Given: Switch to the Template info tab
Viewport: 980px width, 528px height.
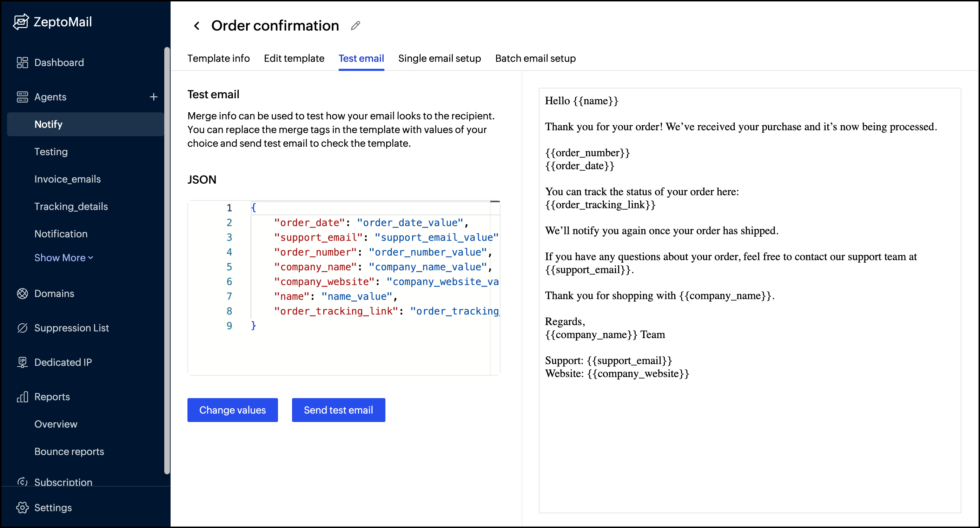Looking at the screenshot, I should [x=218, y=58].
